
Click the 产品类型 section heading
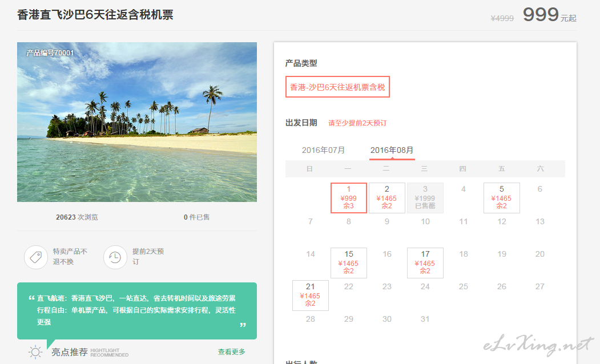point(301,63)
